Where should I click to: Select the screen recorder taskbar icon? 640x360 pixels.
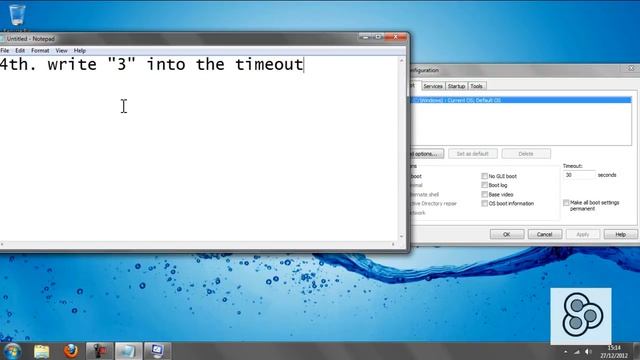click(x=99, y=351)
